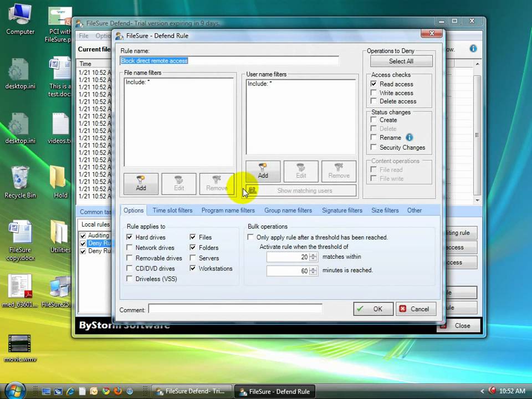Select movie.wmv desktop icon
This screenshot has height=399, width=532.
coord(20,349)
